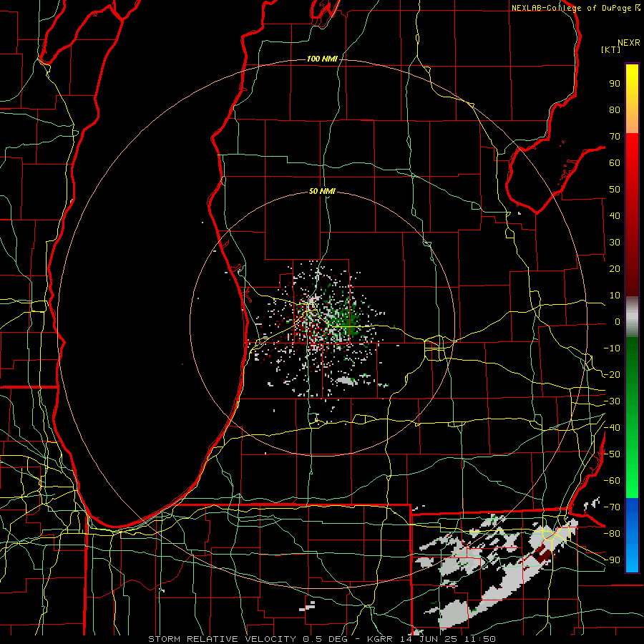The height and width of the screenshot is (644, 644).
Task: Click the -80 value on velocity scale
Action: [x=612, y=534]
